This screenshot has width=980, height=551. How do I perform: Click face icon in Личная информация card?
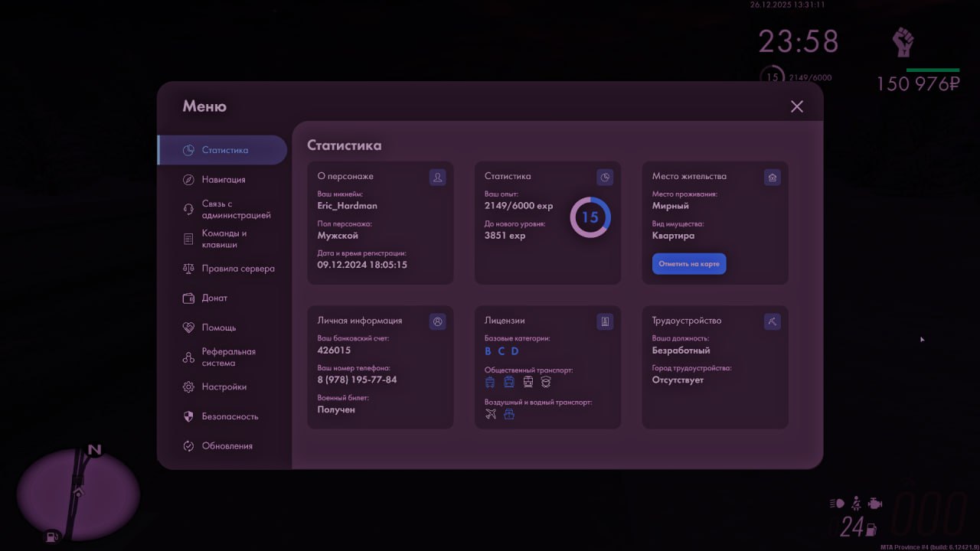pyautogui.click(x=437, y=322)
